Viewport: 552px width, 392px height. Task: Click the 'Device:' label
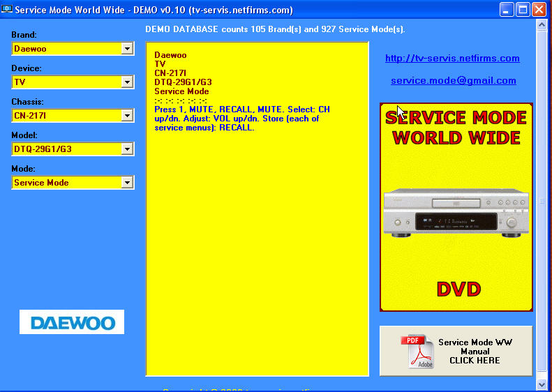pos(27,68)
